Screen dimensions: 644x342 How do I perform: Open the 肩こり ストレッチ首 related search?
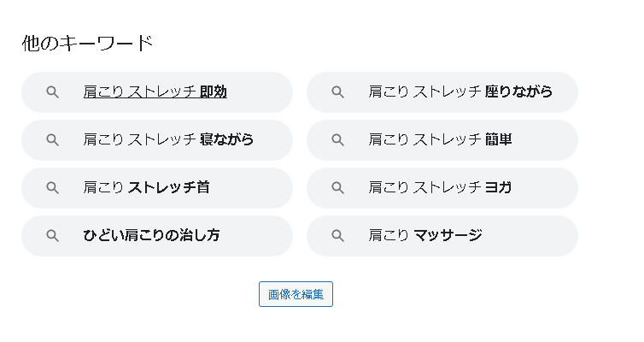pos(146,187)
